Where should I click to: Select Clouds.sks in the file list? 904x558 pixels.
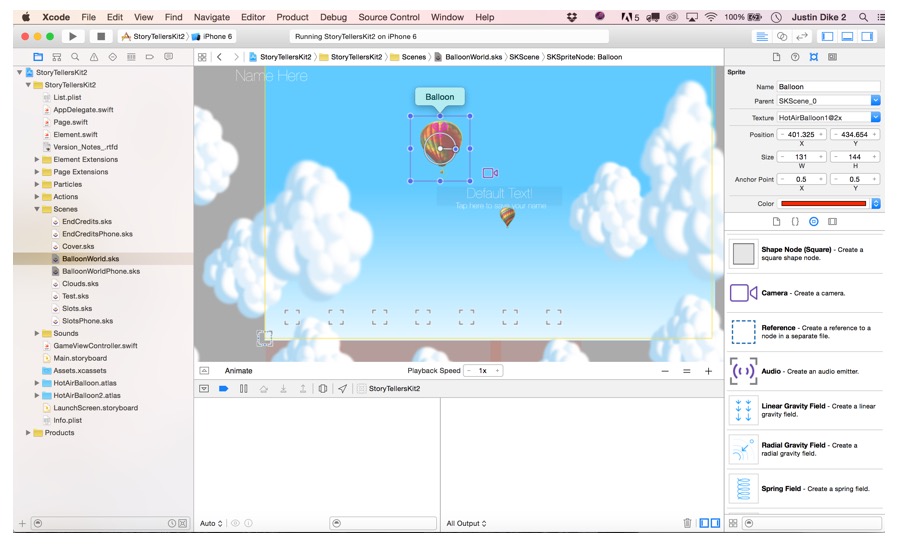pos(79,284)
